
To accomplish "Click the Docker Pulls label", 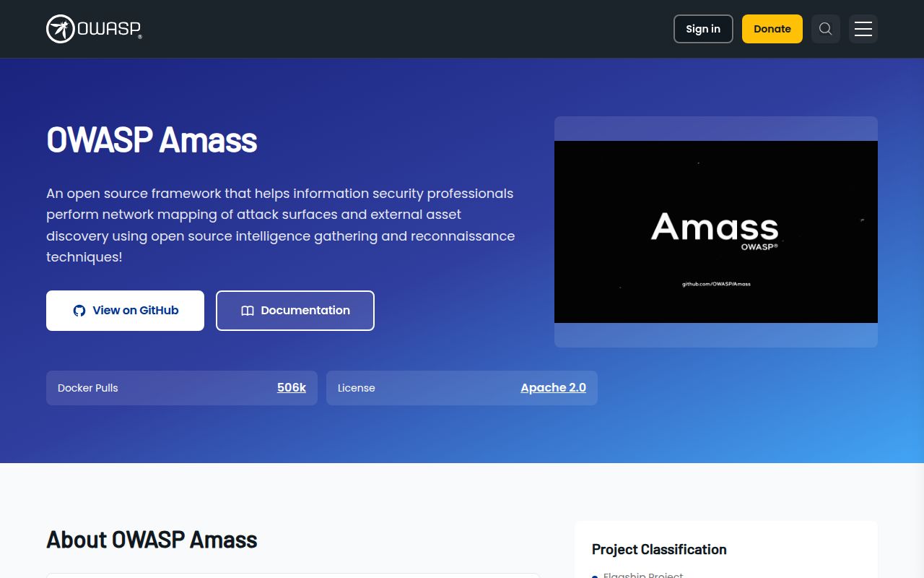I will (88, 388).
